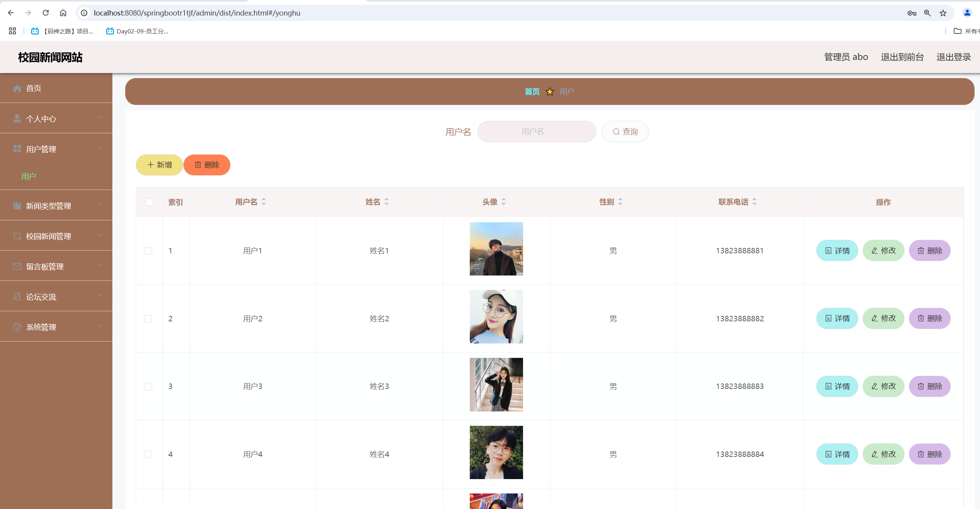
Task: Tick the select-all header checkbox
Action: (149, 202)
